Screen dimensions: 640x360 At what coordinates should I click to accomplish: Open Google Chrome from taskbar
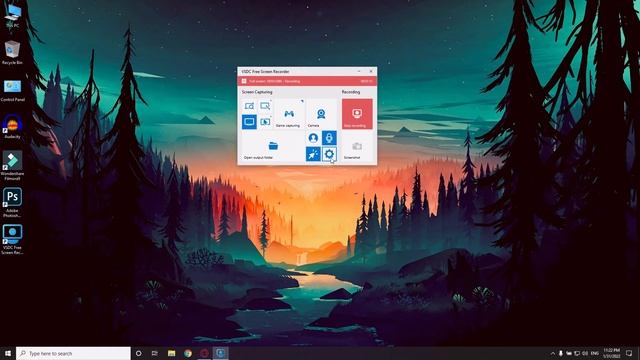[x=188, y=353]
